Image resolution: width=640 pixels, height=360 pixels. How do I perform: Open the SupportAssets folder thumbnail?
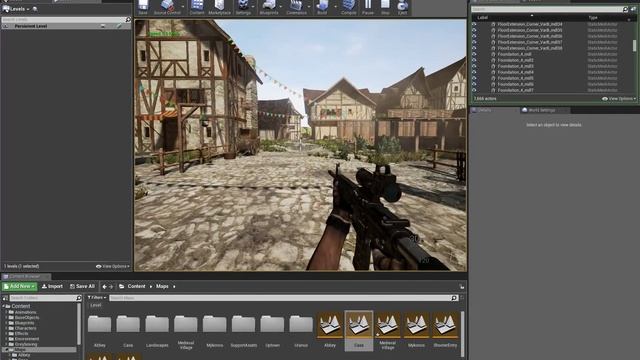243,331
